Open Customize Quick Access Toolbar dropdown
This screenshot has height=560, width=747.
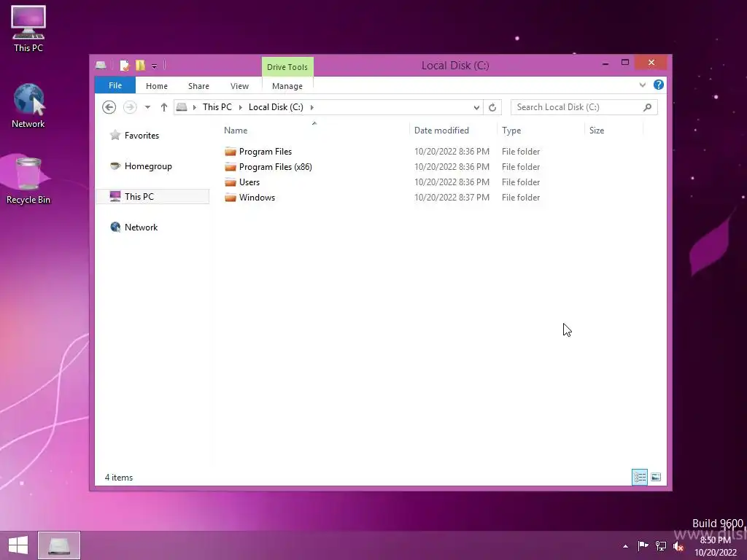[155, 66]
